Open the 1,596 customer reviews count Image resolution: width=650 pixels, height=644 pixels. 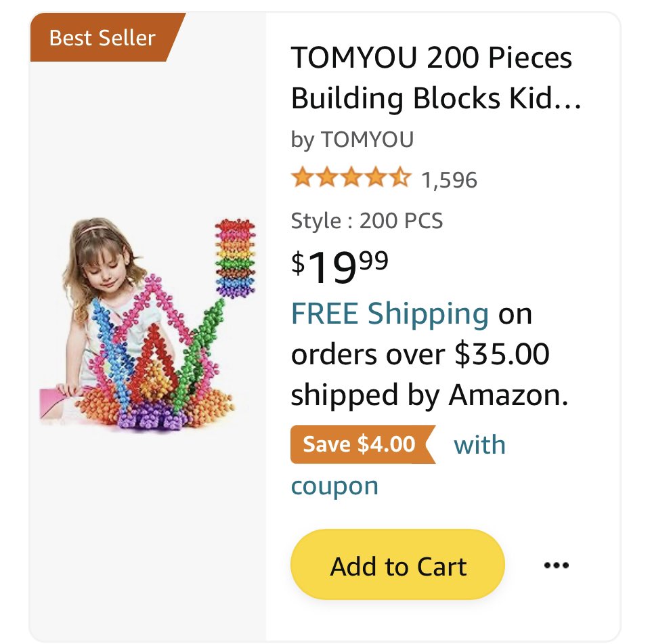pyautogui.click(x=449, y=180)
